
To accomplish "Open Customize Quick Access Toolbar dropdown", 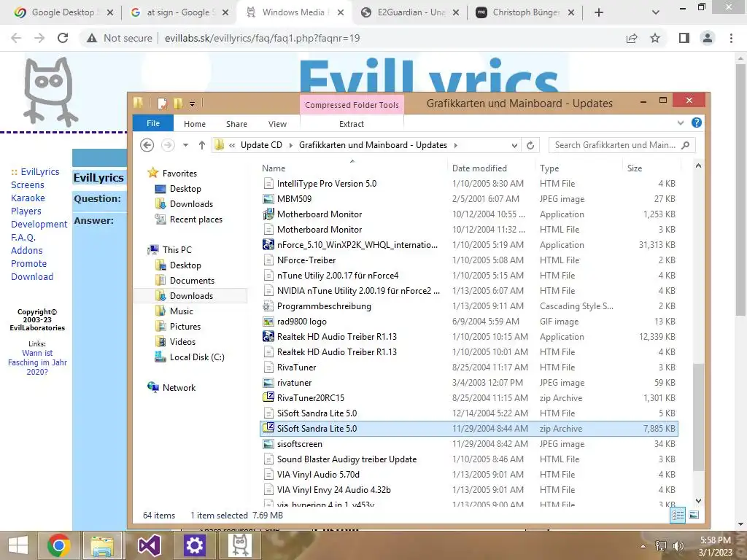I will click(x=192, y=104).
